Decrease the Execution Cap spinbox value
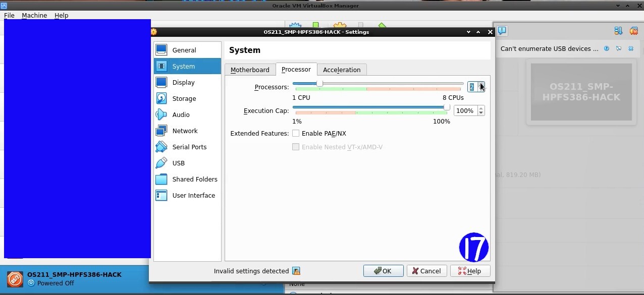 (x=481, y=113)
